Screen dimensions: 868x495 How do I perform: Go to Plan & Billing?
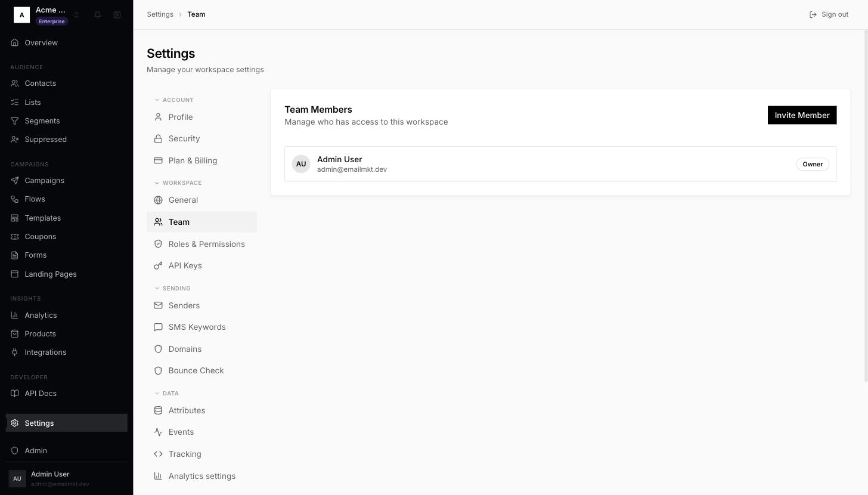(202, 161)
